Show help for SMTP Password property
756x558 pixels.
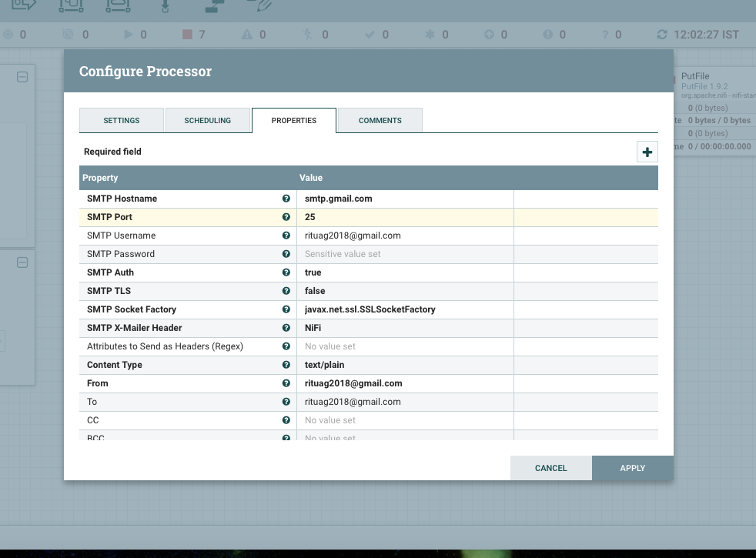[x=286, y=254]
